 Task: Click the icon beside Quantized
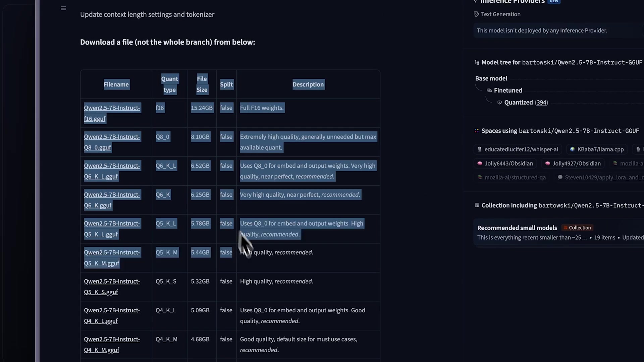tap(499, 103)
